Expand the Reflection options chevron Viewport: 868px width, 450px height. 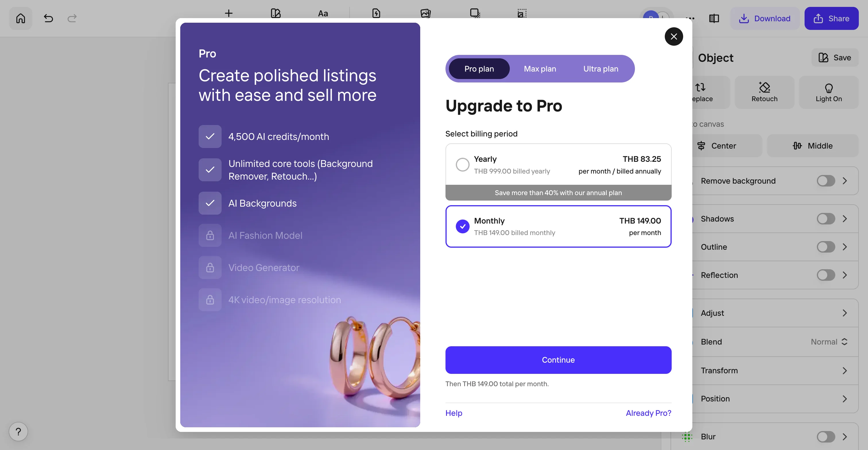pos(844,275)
